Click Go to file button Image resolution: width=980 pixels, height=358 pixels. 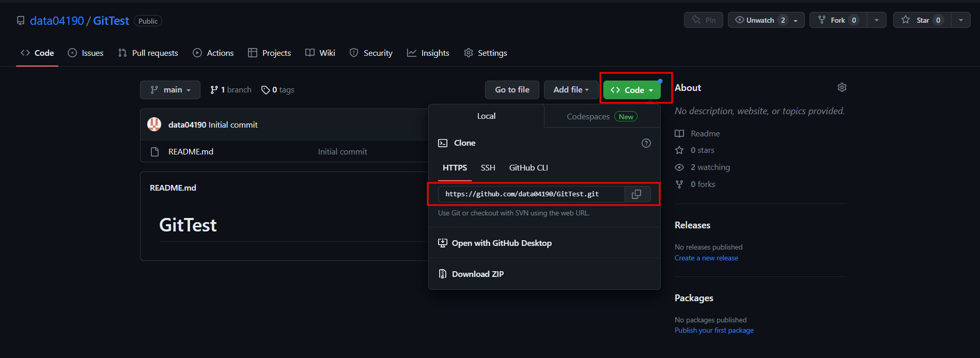512,90
